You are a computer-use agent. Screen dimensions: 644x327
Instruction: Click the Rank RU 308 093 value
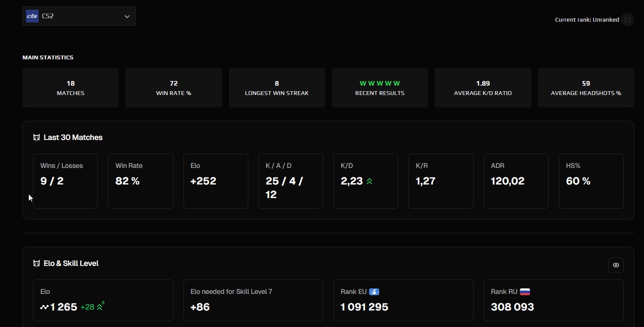[512, 307]
